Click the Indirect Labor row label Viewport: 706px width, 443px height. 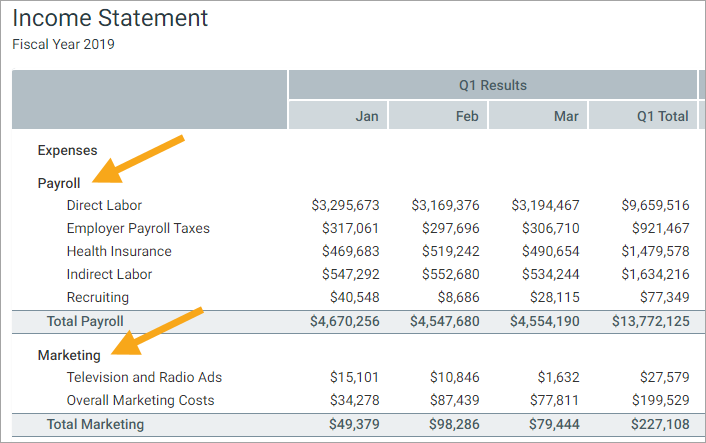[x=109, y=274]
